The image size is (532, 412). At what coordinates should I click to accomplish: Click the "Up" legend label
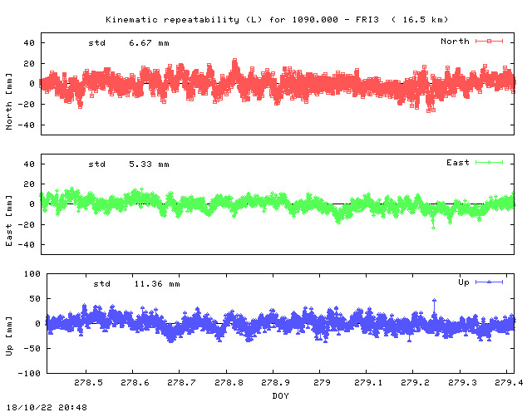(x=464, y=282)
